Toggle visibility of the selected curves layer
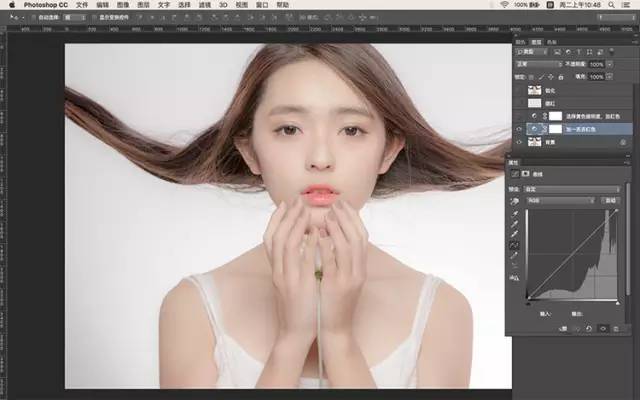The width and height of the screenshot is (640, 400). point(517,129)
